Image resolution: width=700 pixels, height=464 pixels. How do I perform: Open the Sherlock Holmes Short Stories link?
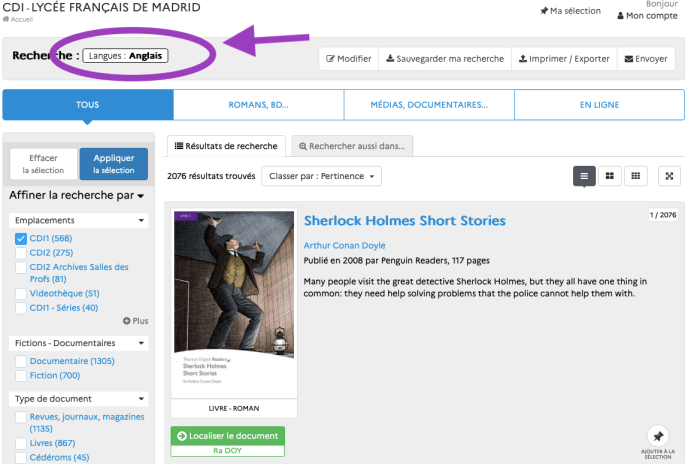[x=404, y=220]
